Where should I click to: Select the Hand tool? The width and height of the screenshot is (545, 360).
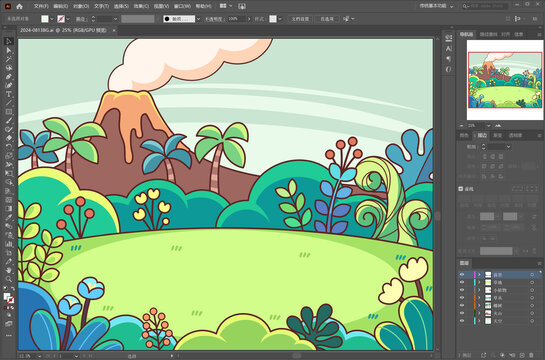pyautogui.click(x=9, y=270)
